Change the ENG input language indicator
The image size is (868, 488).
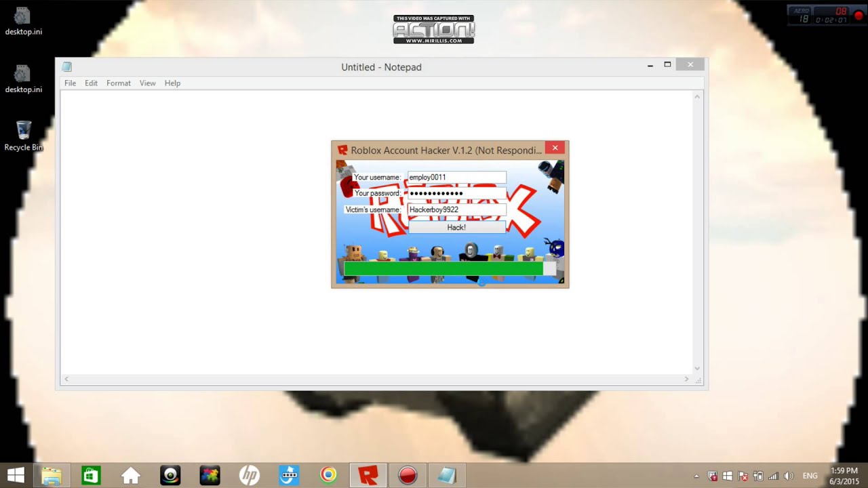[810, 476]
